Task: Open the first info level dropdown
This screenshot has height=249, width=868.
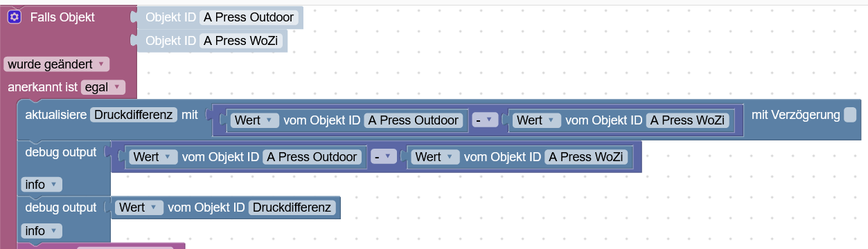Action: point(42,185)
